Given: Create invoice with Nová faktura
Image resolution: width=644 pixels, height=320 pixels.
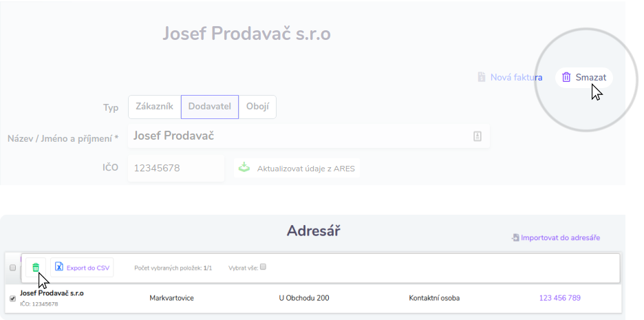Looking at the screenshot, I should (510, 77).
